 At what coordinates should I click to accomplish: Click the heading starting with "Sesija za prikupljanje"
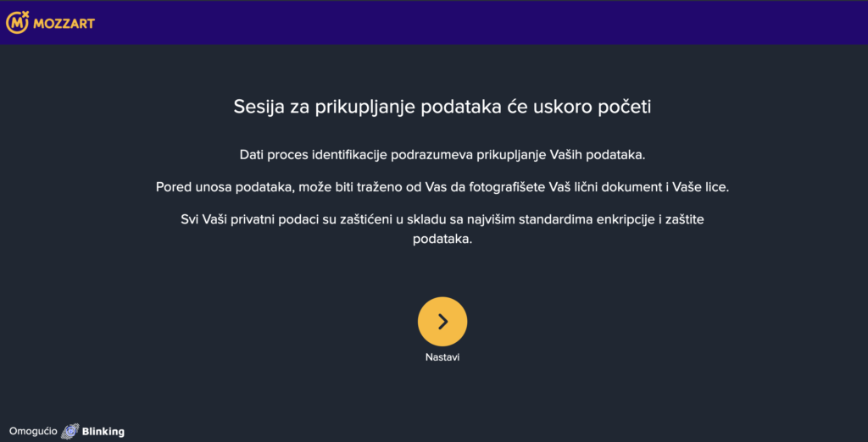click(x=442, y=107)
